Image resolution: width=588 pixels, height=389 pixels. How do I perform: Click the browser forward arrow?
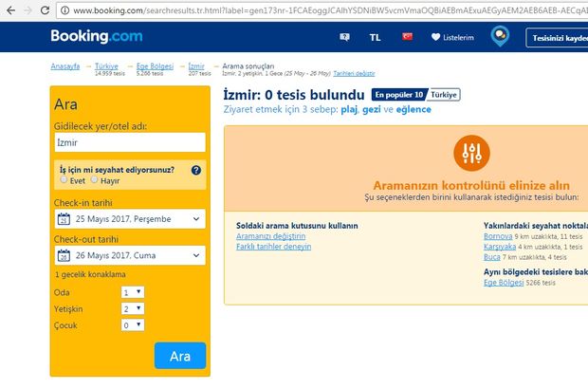tap(28, 10)
